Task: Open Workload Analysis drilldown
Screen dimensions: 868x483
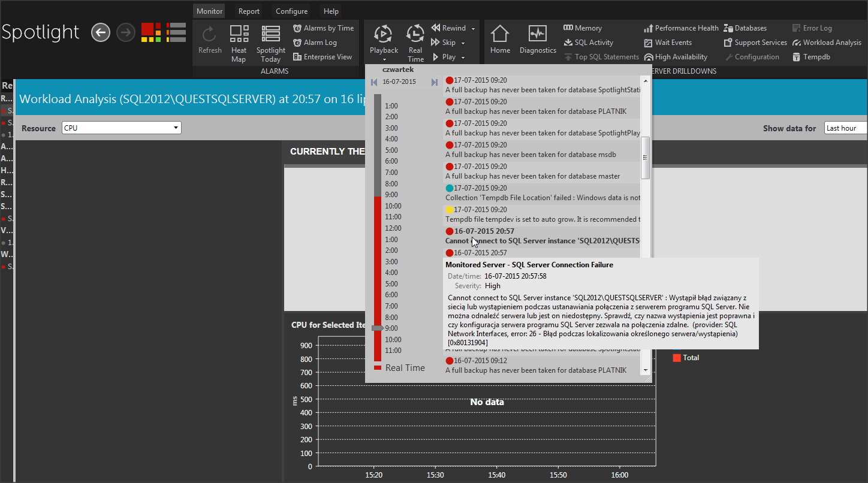Action: click(827, 43)
